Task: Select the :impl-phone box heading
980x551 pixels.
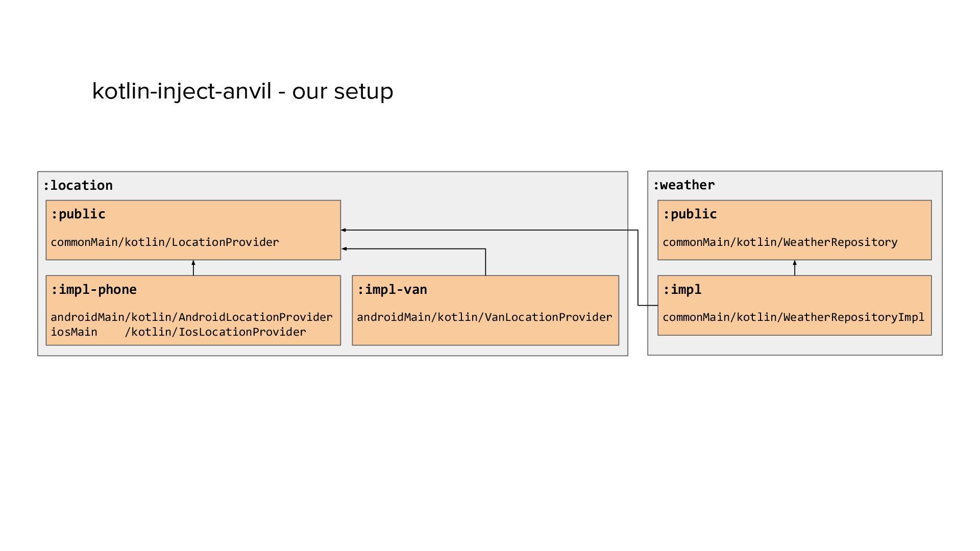Action: point(94,290)
